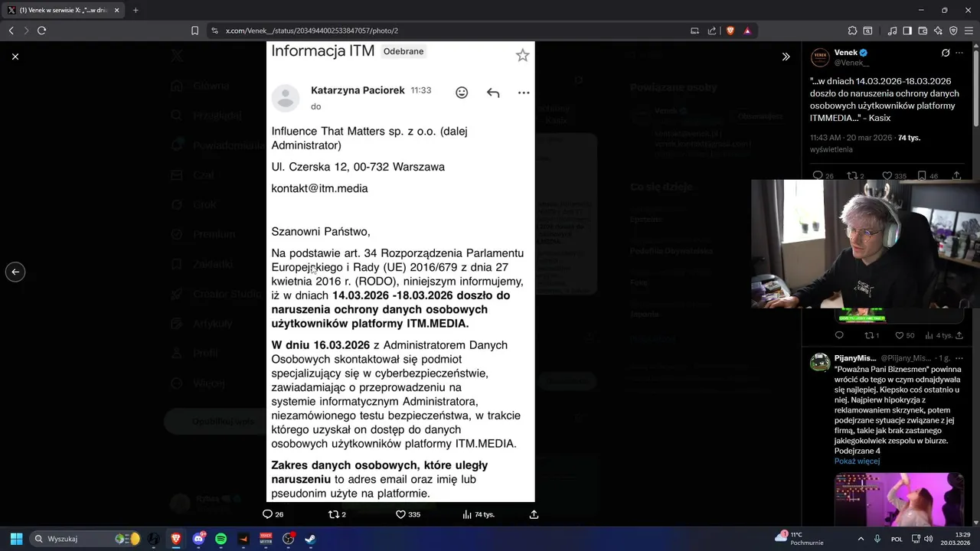Open the three-dot menu in the email header
Viewport: 980px width, 551px height.
524,93
